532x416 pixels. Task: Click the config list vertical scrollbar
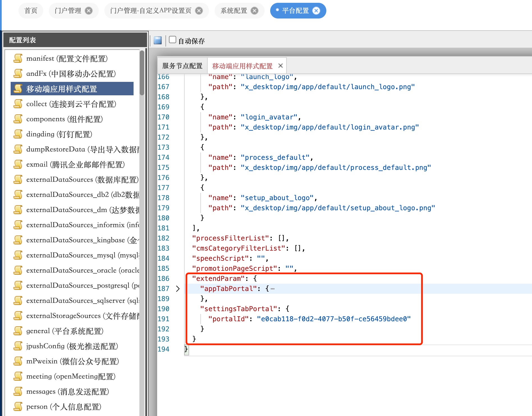[142, 73]
